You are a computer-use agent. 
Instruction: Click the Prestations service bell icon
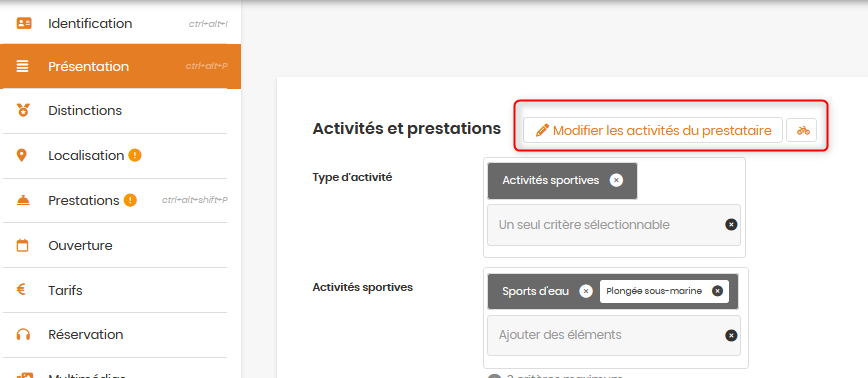(x=23, y=200)
